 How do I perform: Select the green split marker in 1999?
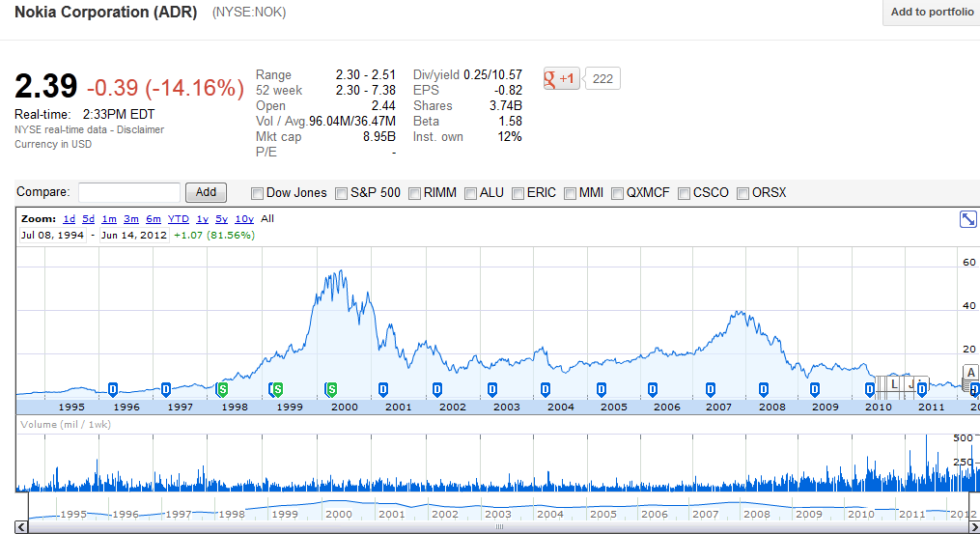click(x=277, y=389)
